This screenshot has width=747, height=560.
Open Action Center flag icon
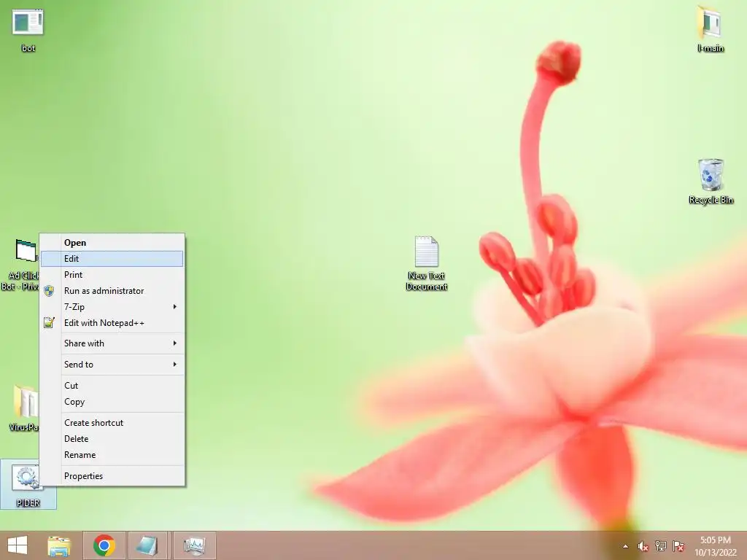678,545
